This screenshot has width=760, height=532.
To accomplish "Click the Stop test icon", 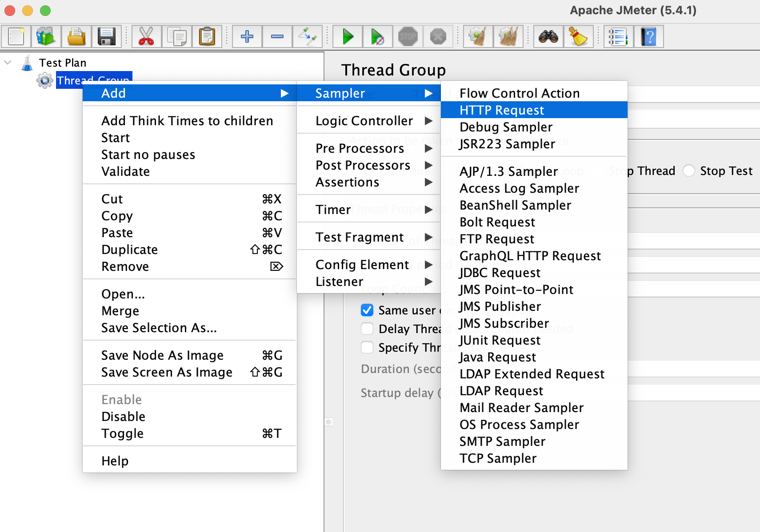I will [x=408, y=36].
